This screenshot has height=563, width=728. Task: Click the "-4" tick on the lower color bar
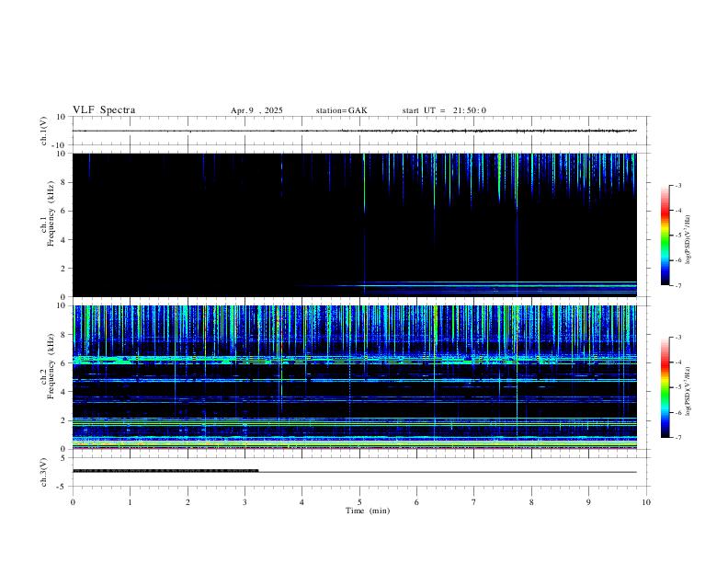pyautogui.click(x=678, y=362)
